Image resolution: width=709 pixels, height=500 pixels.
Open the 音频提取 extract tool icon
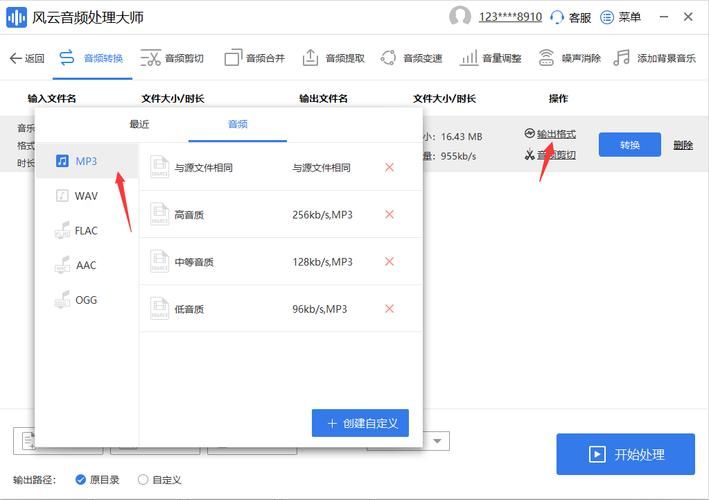(310, 58)
